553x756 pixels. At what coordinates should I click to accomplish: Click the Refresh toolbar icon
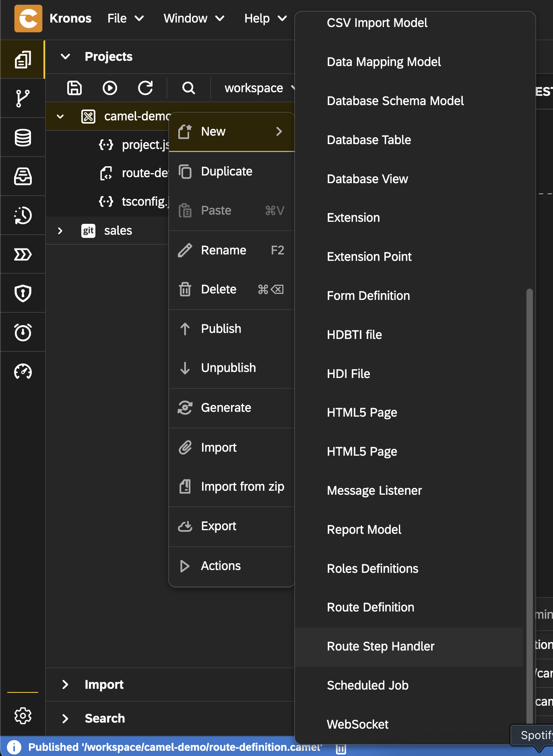145,88
